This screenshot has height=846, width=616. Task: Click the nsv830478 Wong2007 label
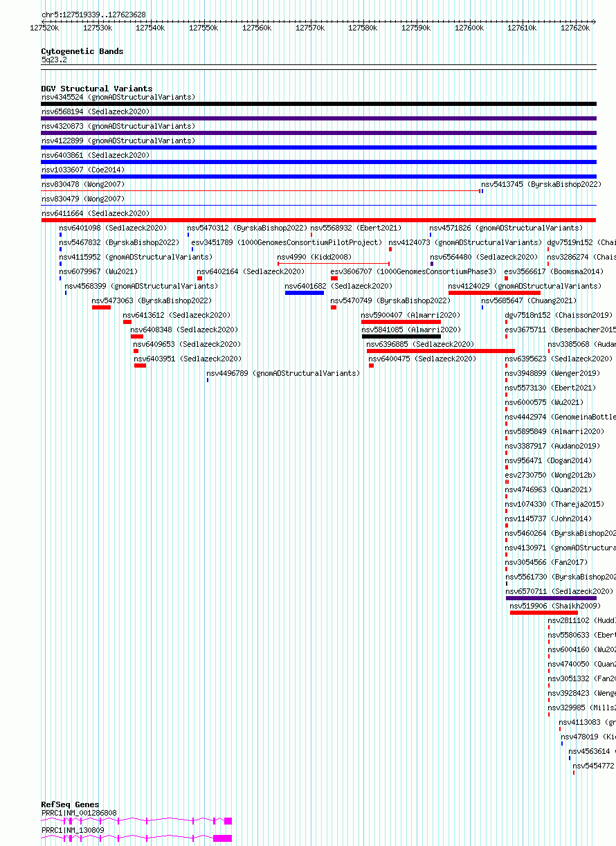(83, 184)
